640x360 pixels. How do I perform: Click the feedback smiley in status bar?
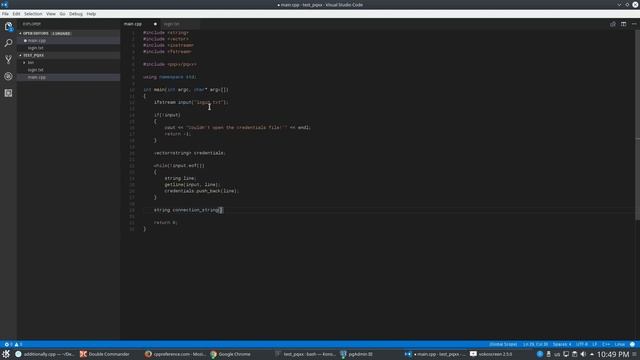pos(632,344)
